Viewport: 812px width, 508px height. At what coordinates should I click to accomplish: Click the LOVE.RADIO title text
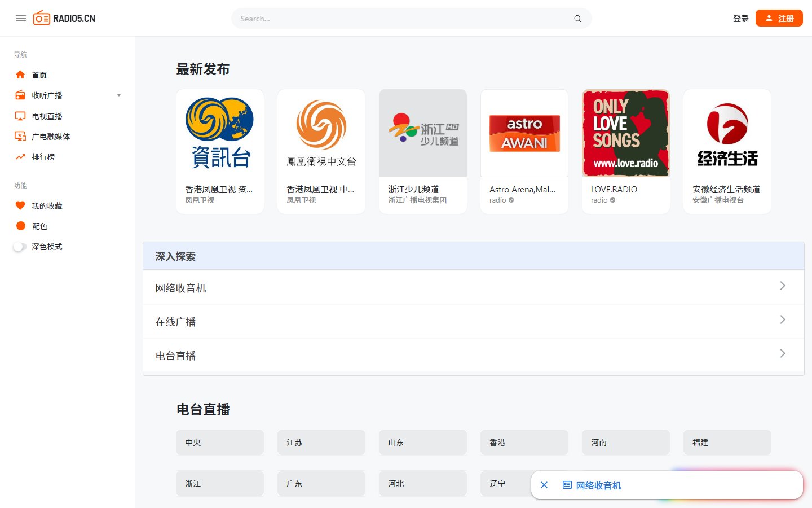pyautogui.click(x=614, y=190)
